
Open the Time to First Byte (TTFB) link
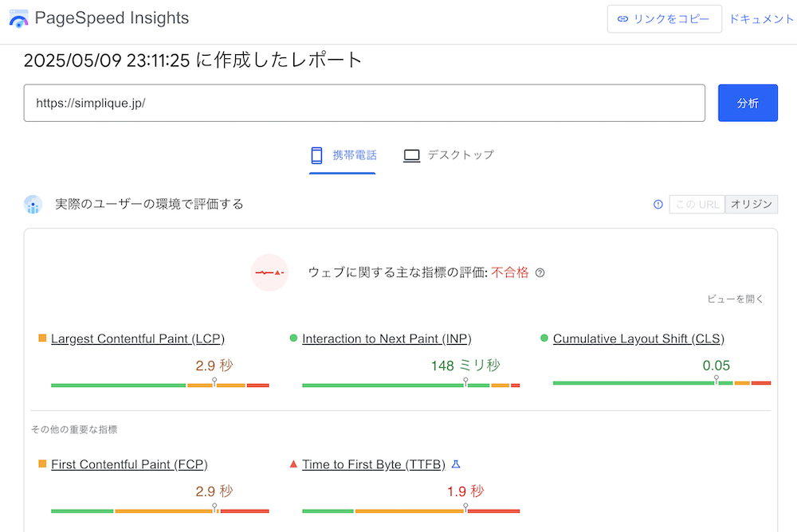coord(374,464)
